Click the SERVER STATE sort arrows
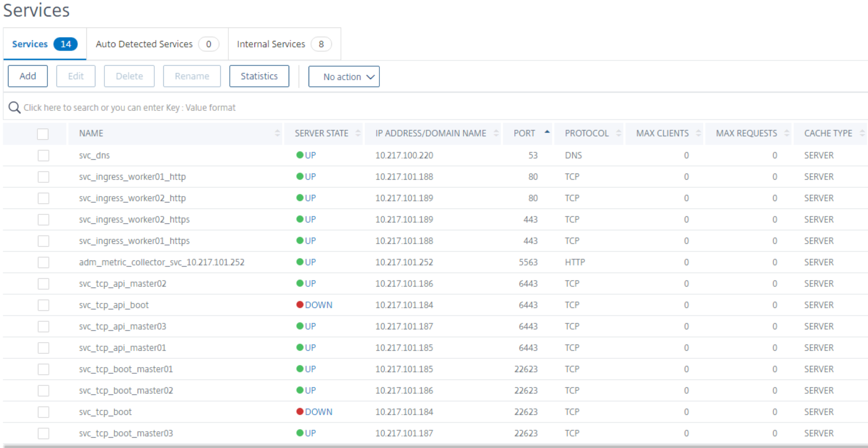The height and width of the screenshot is (448, 868). (x=358, y=133)
